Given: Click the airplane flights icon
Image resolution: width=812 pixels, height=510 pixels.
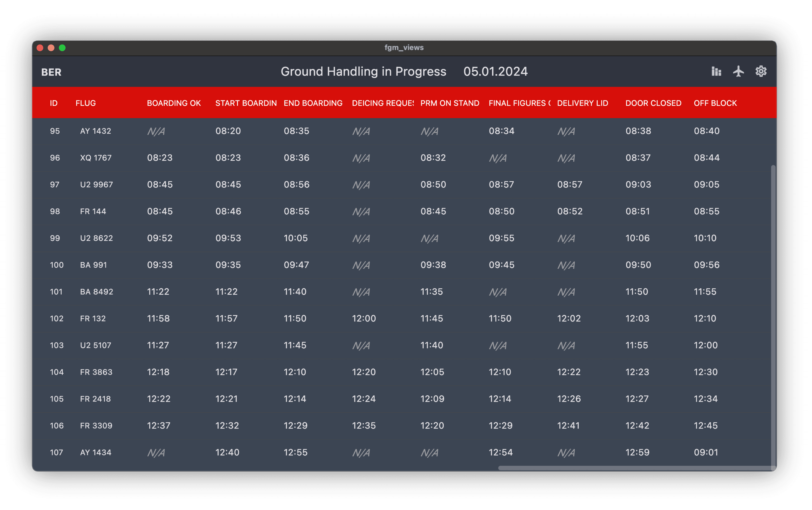Looking at the screenshot, I should [738, 72].
